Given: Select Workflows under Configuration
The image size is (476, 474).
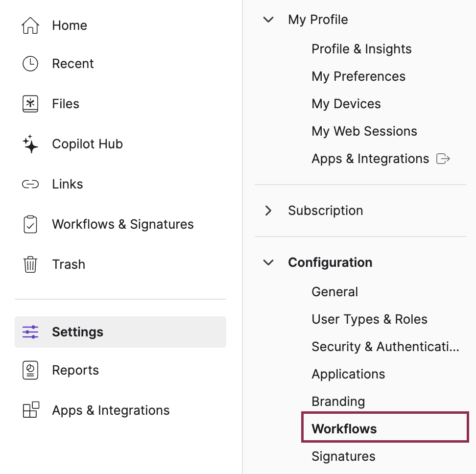Looking at the screenshot, I should pyautogui.click(x=385, y=429).
